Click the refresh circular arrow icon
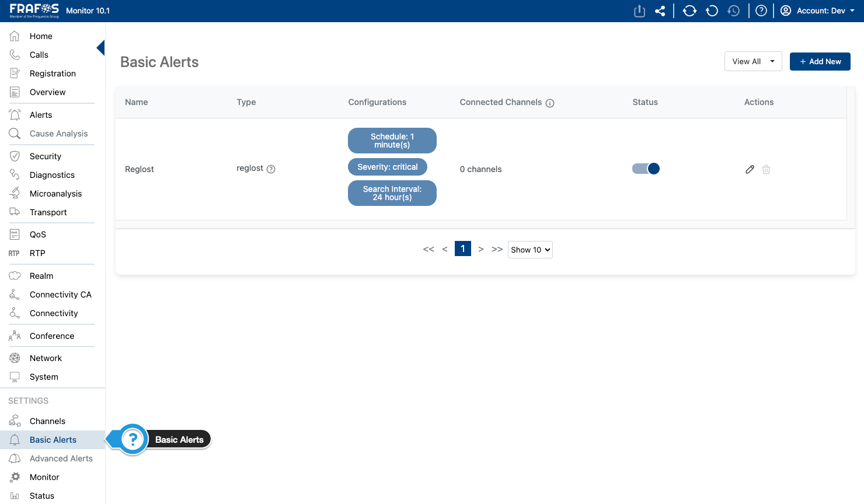 tap(712, 10)
